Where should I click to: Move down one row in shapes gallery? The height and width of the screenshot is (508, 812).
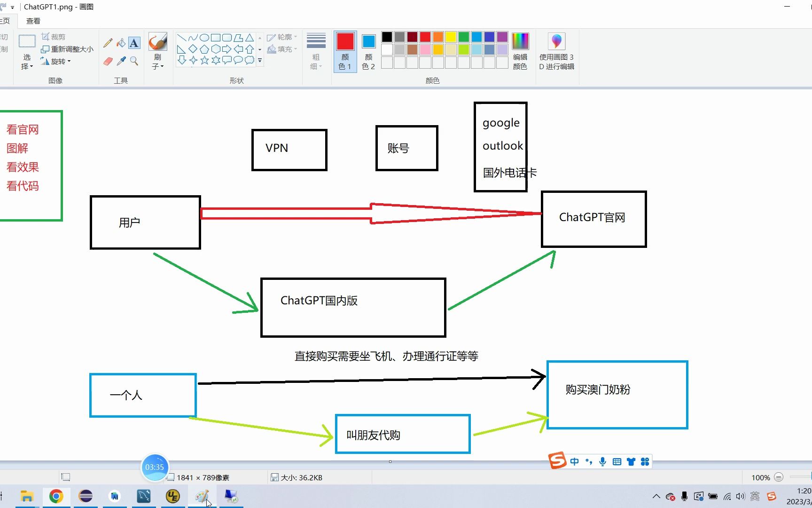click(260, 49)
